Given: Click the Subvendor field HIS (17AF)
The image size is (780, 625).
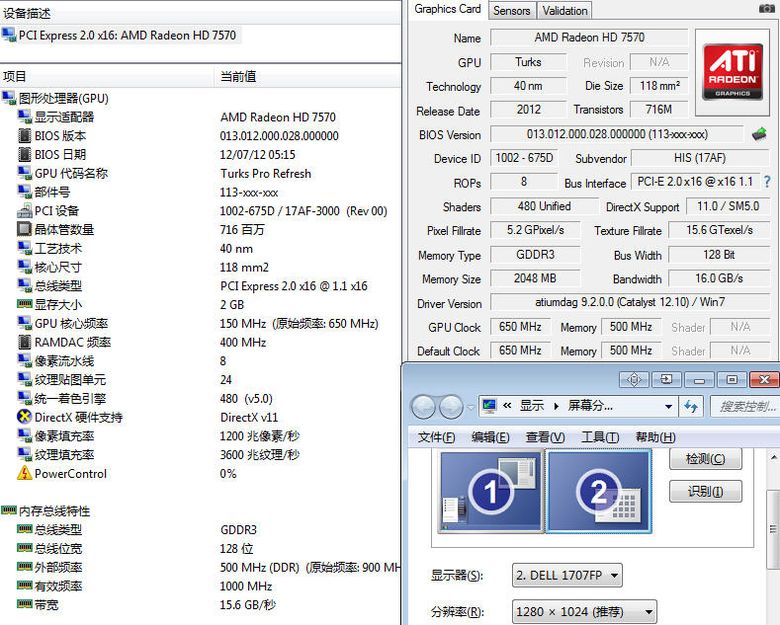Looking at the screenshot, I should pos(700,158).
